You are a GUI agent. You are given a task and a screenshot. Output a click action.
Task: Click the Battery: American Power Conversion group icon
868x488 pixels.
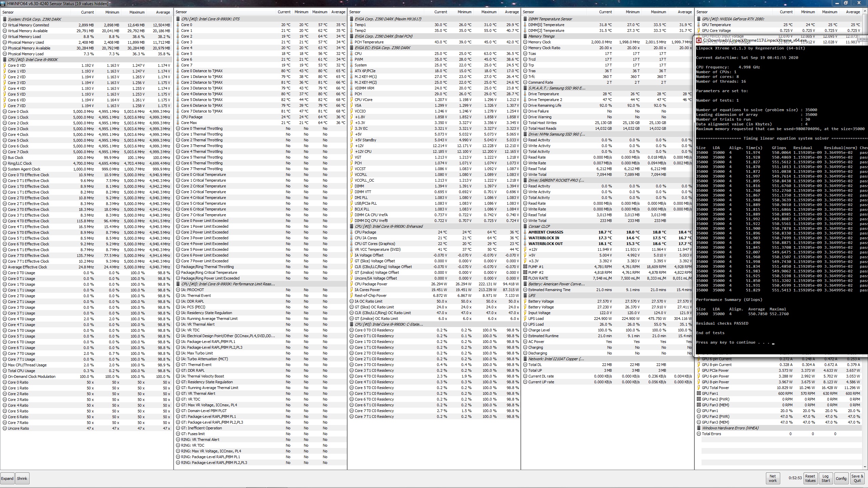[526, 284]
